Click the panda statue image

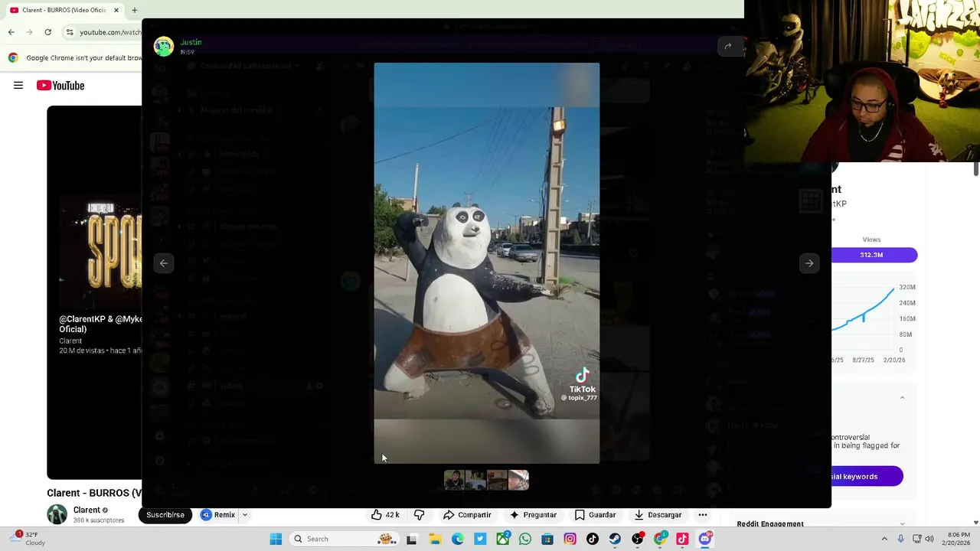487,263
